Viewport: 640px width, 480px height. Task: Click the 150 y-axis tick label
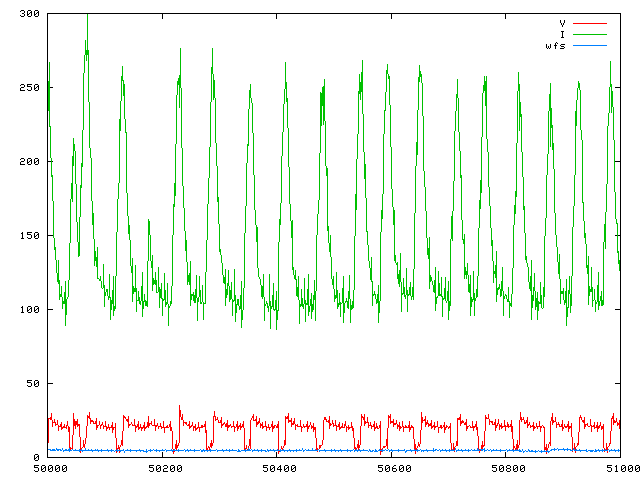[x=28, y=236]
